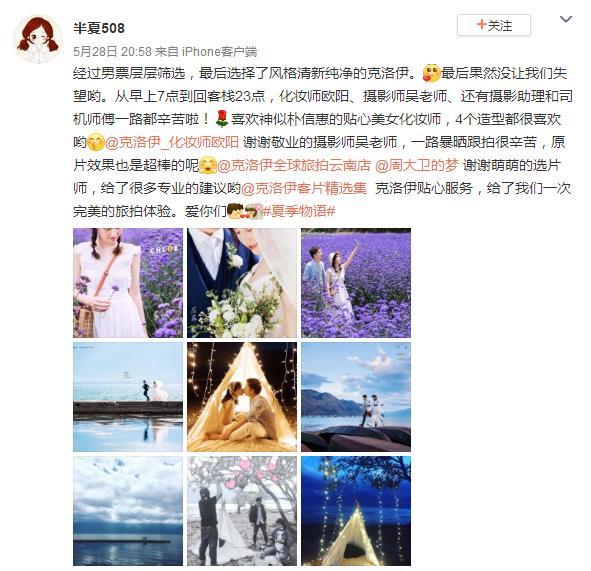The image size is (591, 571).
Task: Open the 半夏508 profile avatar
Action: [38, 39]
